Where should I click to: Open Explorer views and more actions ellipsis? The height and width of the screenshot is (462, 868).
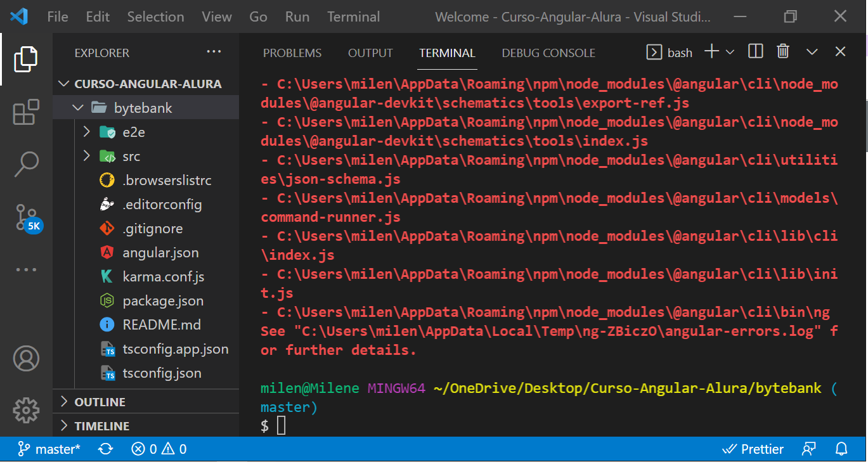click(214, 52)
